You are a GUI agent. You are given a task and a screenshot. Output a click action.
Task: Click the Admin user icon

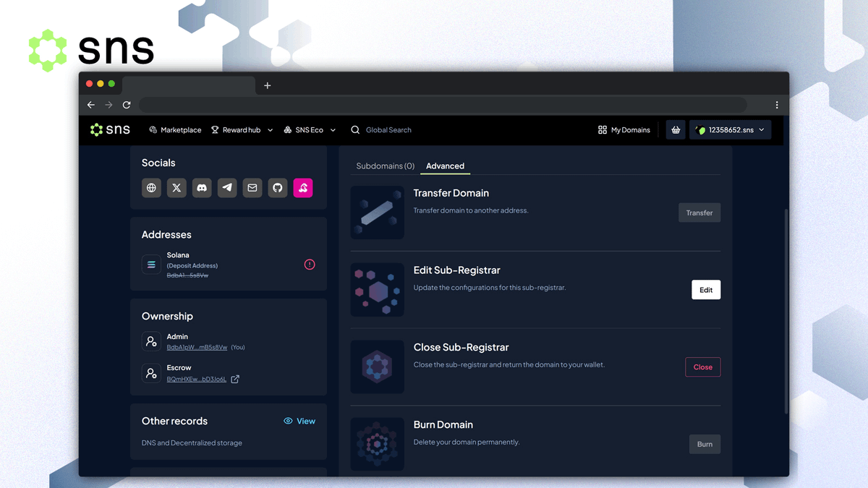(151, 341)
